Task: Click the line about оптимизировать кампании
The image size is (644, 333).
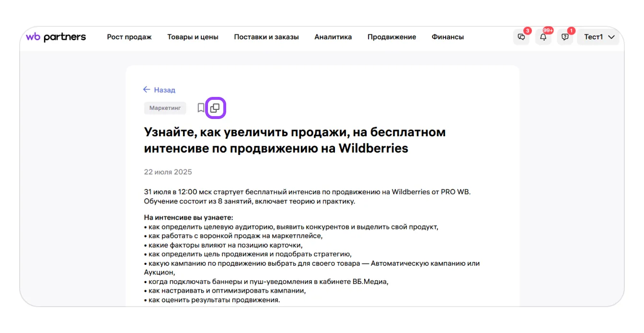Action: click(x=225, y=291)
